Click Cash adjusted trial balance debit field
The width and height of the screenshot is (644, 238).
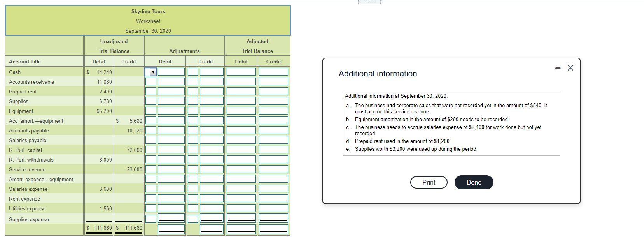click(x=241, y=72)
